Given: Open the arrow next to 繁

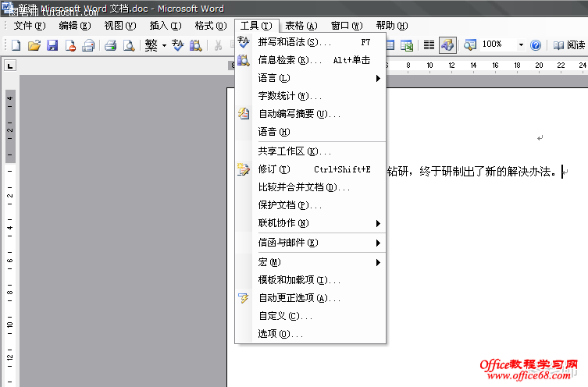Looking at the screenshot, I should click(164, 46).
